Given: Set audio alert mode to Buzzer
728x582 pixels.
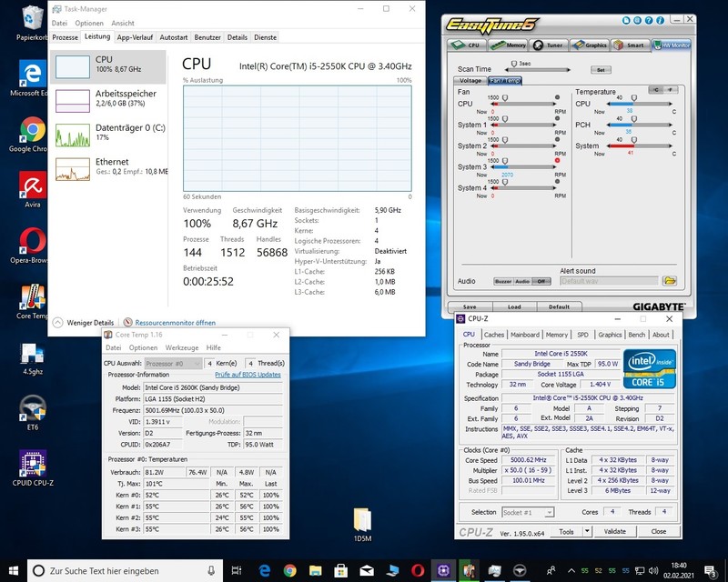Looking at the screenshot, I should [503, 281].
